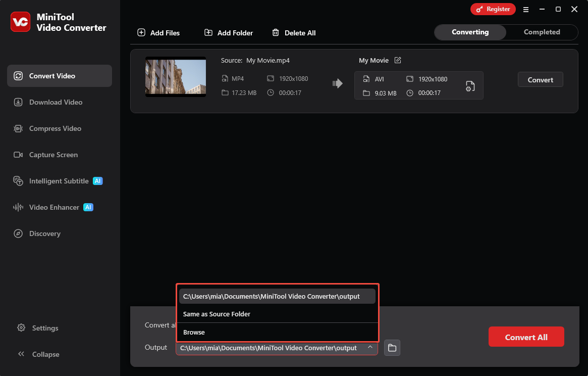Click the red Register button
This screenshot has height=376, width=588.
click(x=493, y=9)
